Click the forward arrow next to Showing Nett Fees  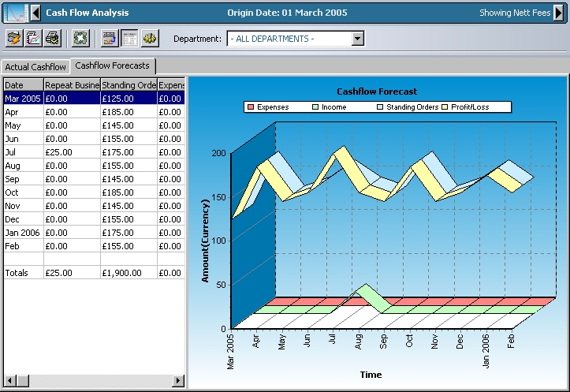559,13
